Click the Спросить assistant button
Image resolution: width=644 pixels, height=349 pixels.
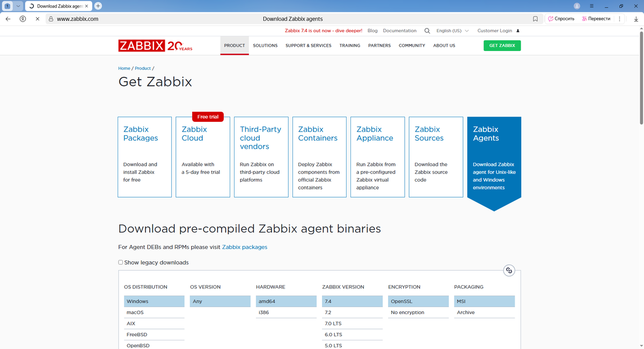561,18
